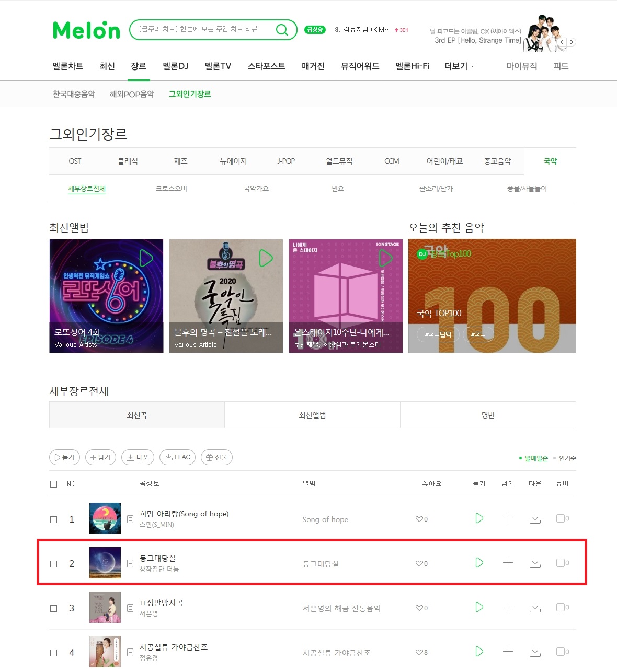
Task: Click the FLAC button
Action: pyautogui.click(x=178, y=457)
